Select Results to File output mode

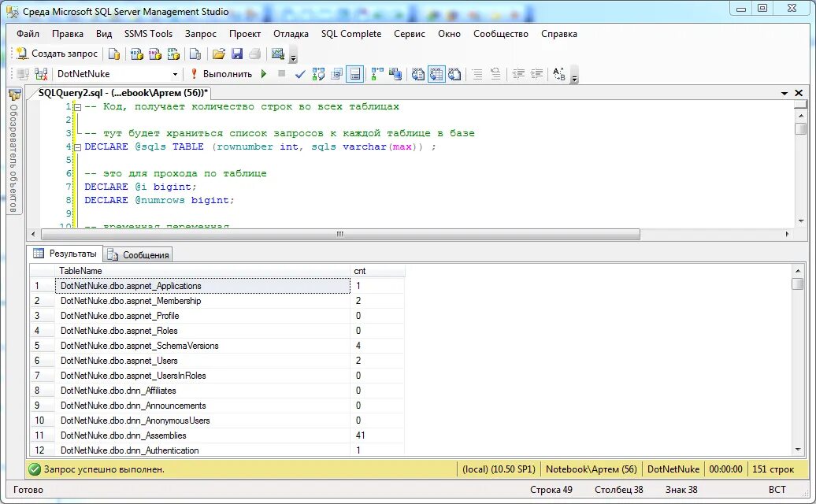[454, 74]
